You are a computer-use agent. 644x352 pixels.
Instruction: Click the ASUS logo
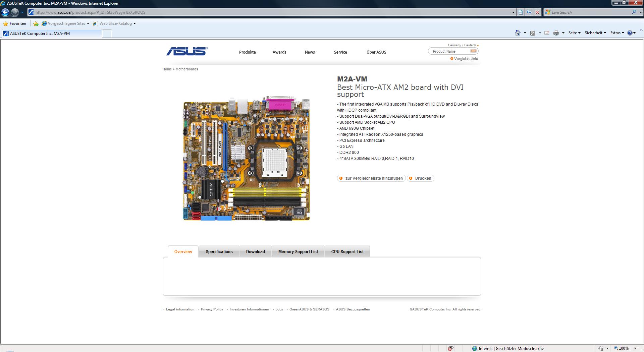click(x=187, y=51)
